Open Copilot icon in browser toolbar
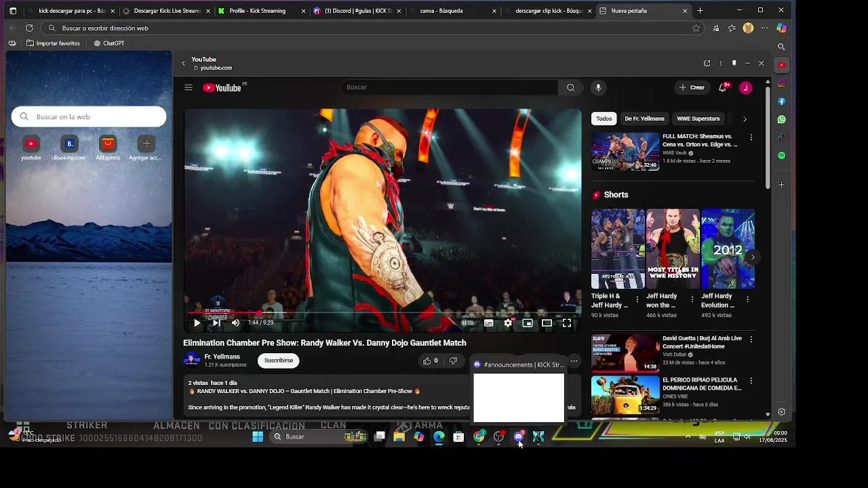Screen dimensions: 868x488 coord(781,28)
